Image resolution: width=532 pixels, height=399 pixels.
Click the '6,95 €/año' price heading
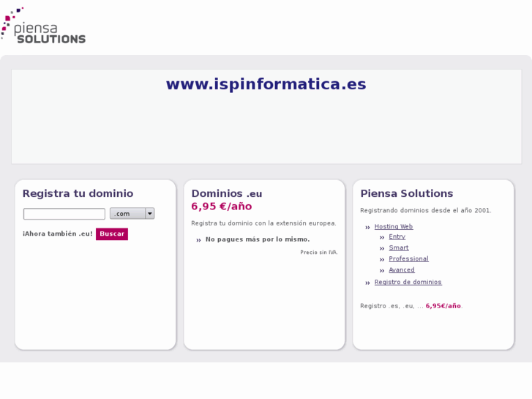(x=222, y=206)
